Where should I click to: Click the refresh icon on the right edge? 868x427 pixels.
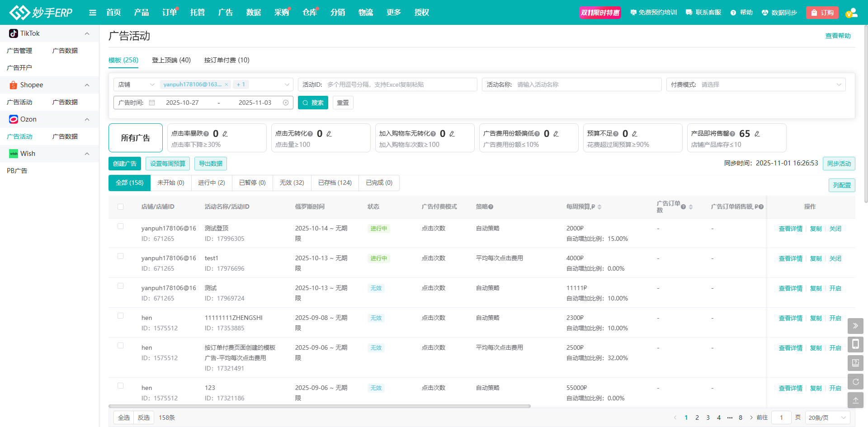point(855,382)
